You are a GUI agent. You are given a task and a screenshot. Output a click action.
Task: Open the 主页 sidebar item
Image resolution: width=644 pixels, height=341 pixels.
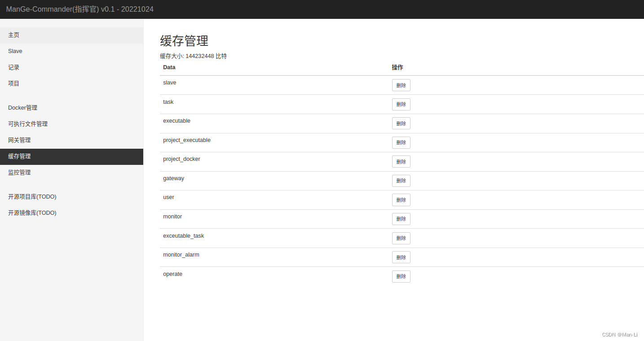tap(71, 35)
